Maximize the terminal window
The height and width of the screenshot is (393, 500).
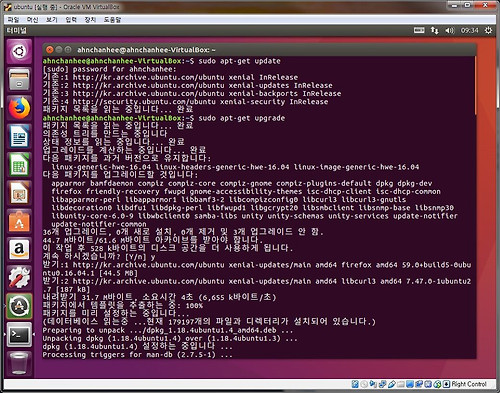68,50
